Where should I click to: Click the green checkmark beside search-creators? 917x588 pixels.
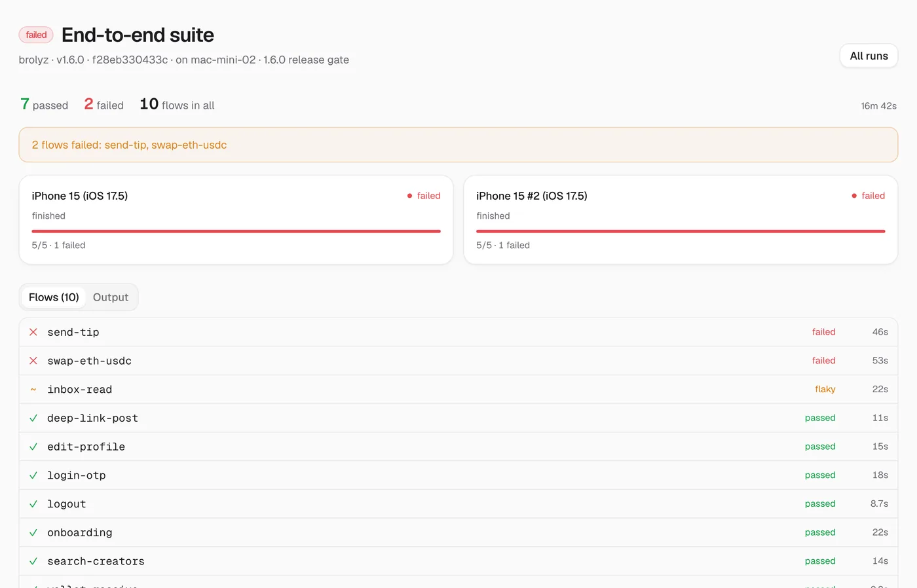coord(33,561)
